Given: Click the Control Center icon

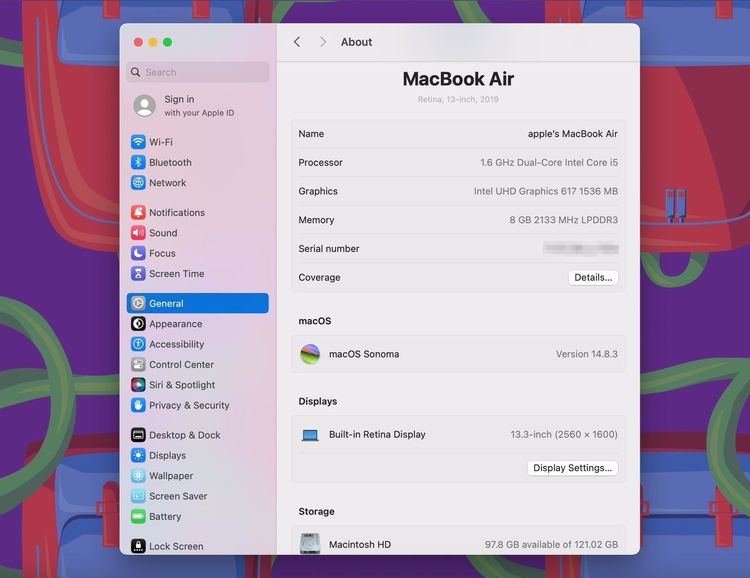Looking at the screenshot, I should click(x=138, y=364).
